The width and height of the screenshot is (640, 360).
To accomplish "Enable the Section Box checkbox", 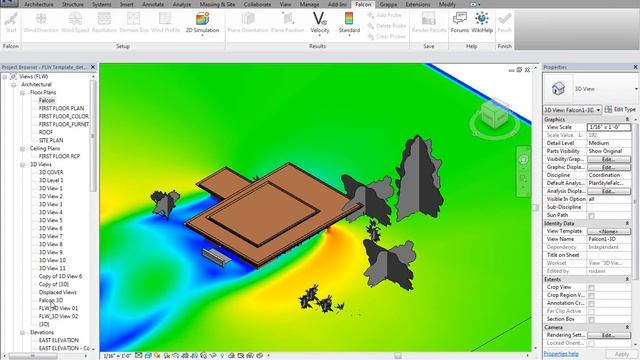I will (x=591, y=320).
